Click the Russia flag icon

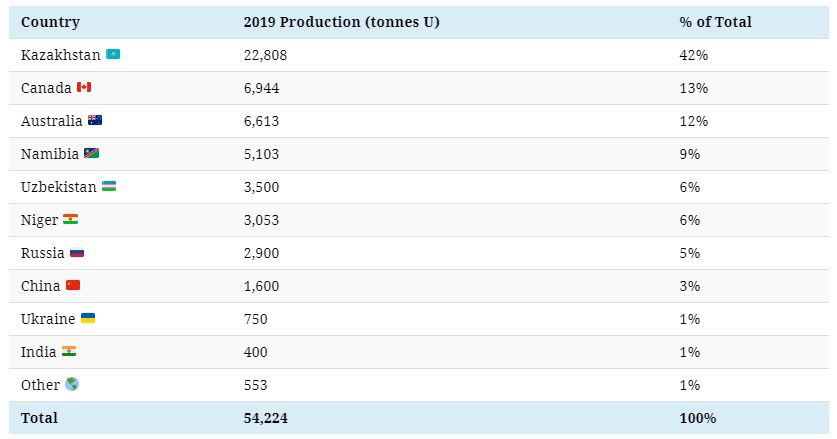click(x=77, y=253)
